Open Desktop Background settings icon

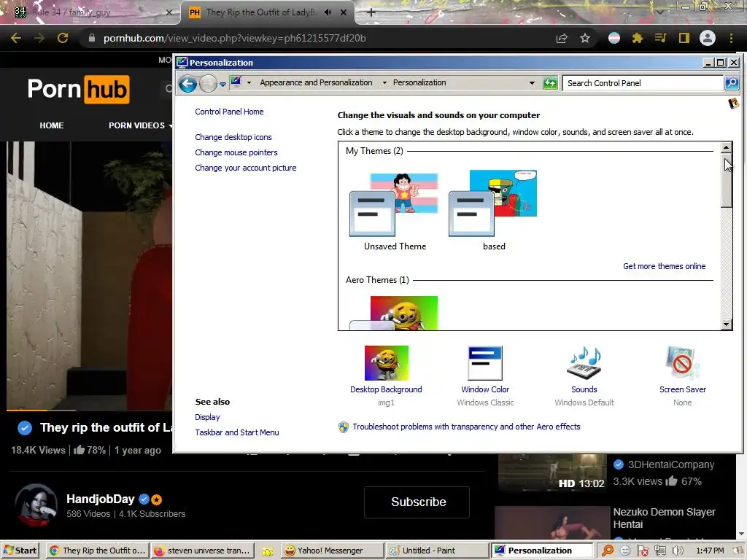click(387, 363)
